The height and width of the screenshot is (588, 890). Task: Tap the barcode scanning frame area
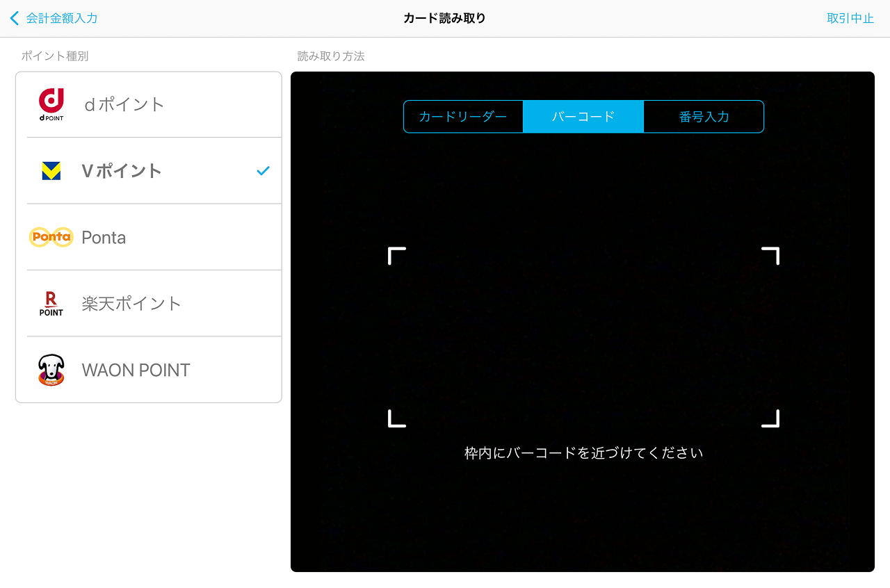583,337
